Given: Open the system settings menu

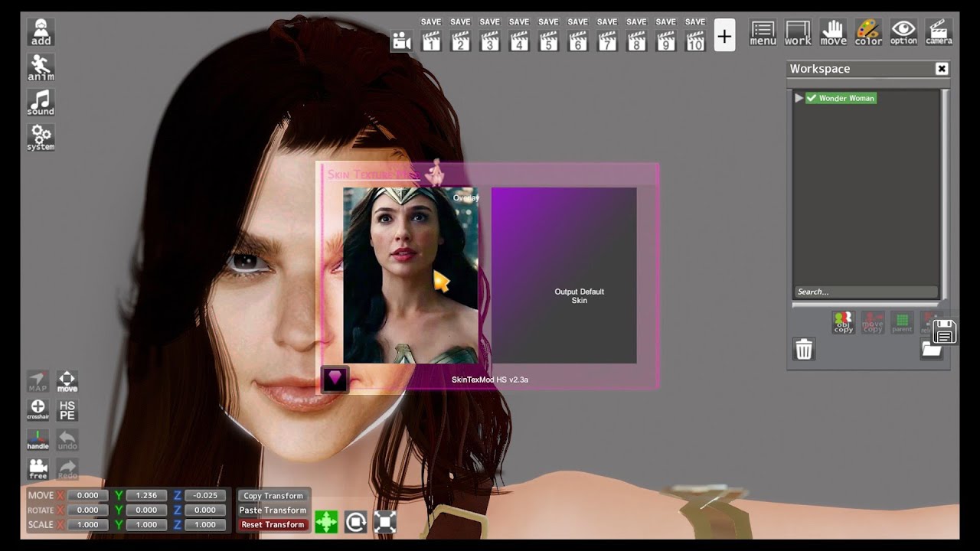Looking at the screenshot, I should [x=41, y=138].
